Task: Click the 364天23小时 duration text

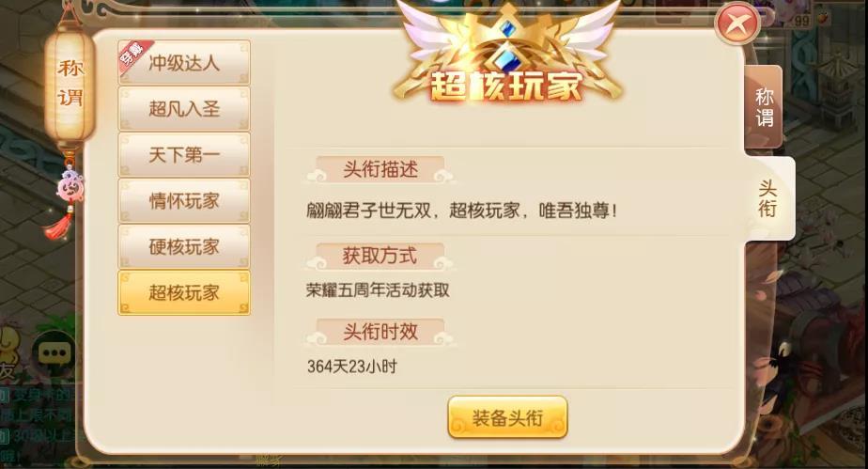Action: [x=352, y=367]
